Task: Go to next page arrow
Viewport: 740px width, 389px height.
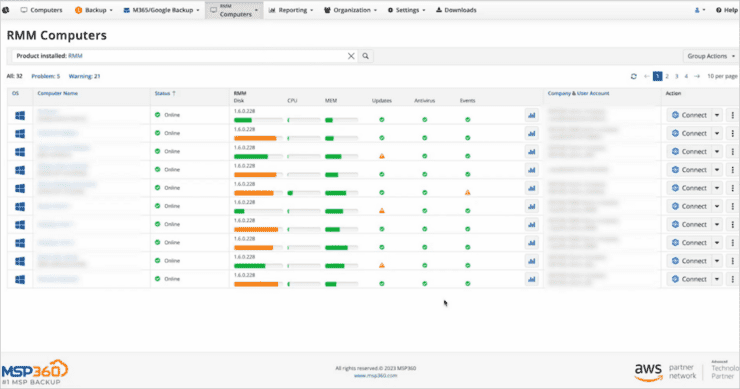Action: [x=697, y=76]
